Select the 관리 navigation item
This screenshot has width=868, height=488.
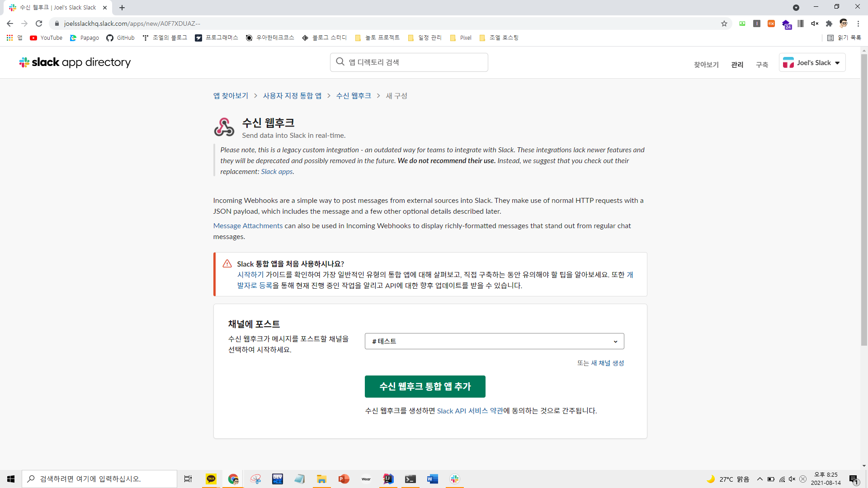[x=737, y=65]
